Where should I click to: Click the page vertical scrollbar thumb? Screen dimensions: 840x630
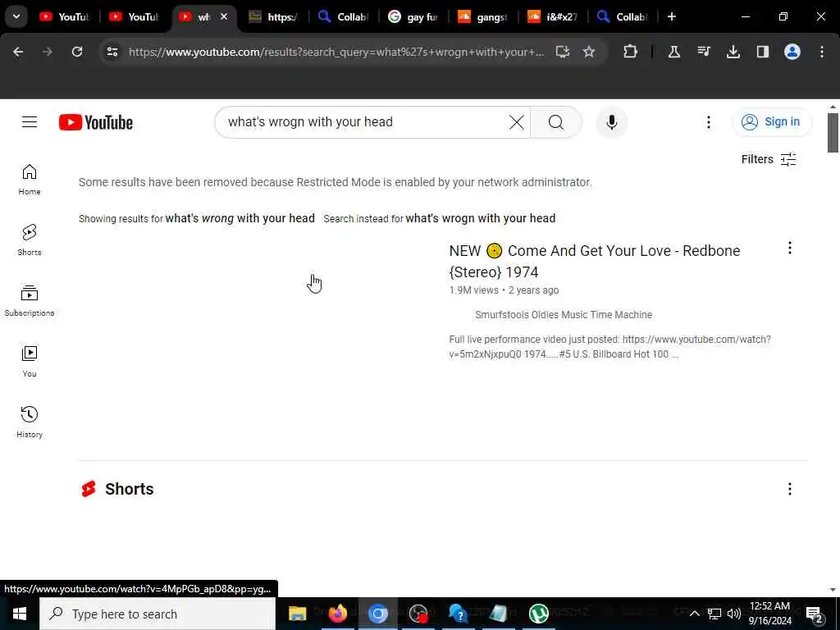point(833,132)
